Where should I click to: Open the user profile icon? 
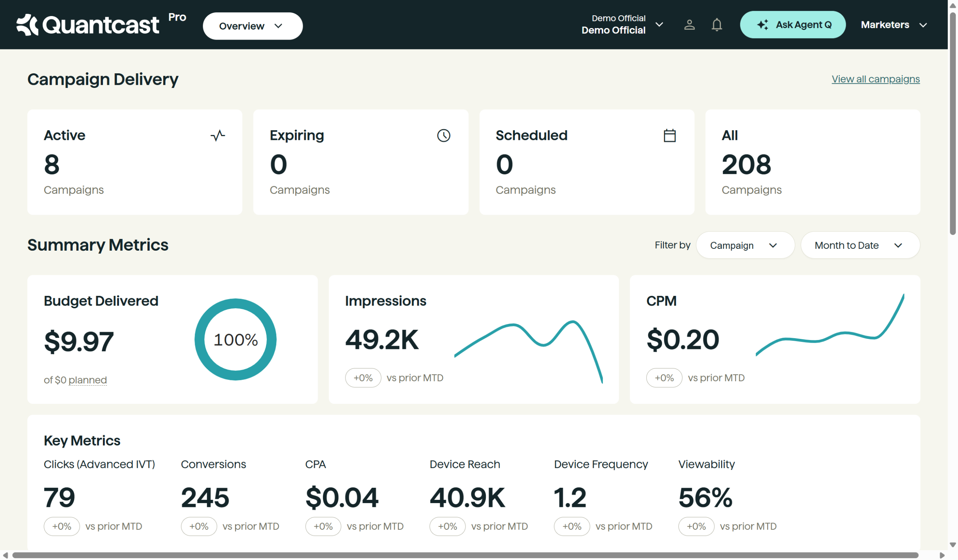point(689,25)
